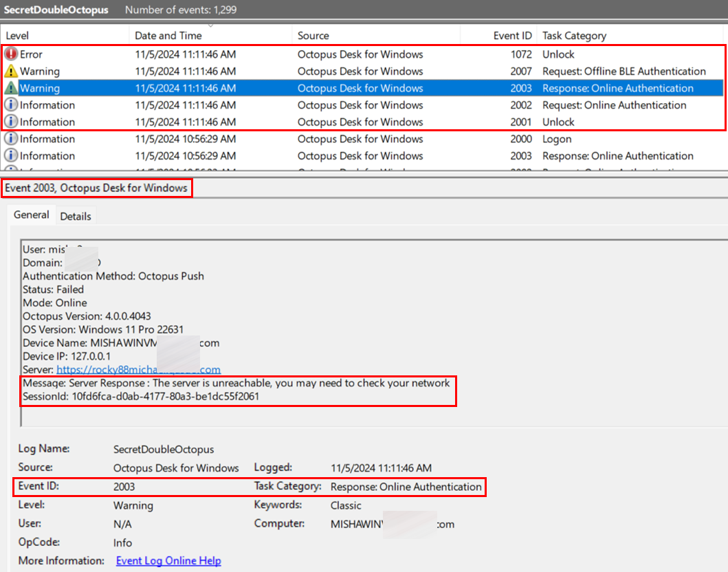Image resolution: width=728 pixels, height=572 pixels.
Task: Click the Level value Warning in properties
Action: tap(133, 505)
